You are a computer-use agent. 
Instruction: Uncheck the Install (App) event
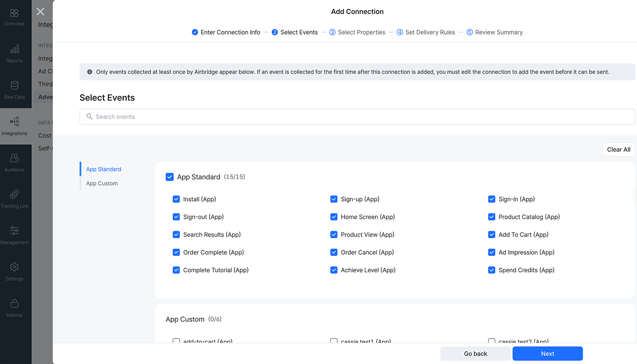tap(177, 199)
